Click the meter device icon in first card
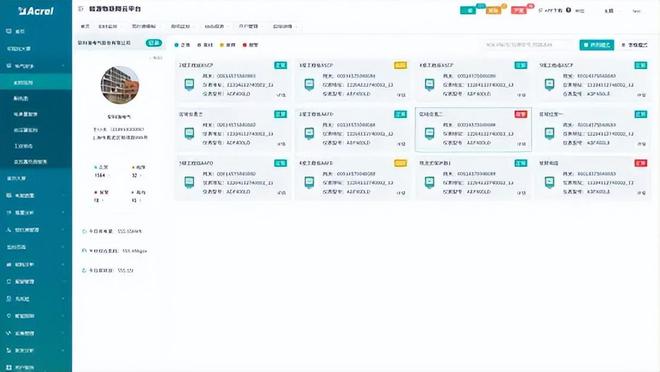 click(x=189, y=85)
